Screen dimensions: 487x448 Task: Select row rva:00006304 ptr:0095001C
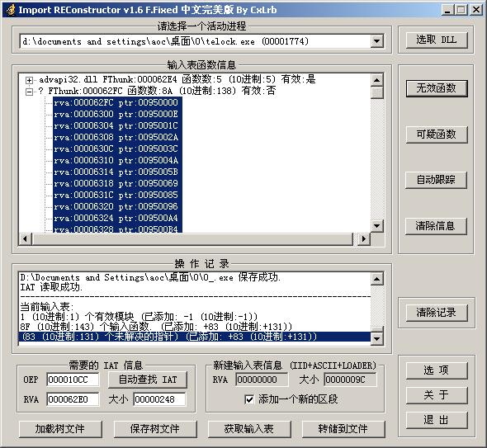(x=117, y=125)
